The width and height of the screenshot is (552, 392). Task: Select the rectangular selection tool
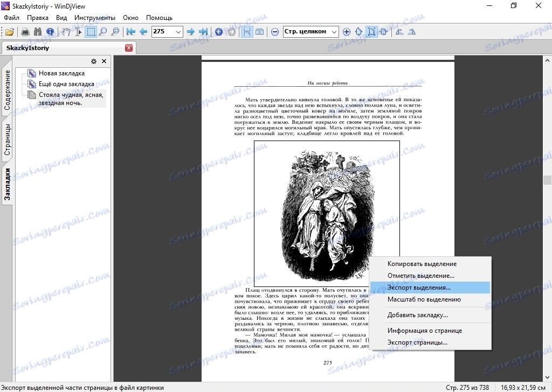91,32
